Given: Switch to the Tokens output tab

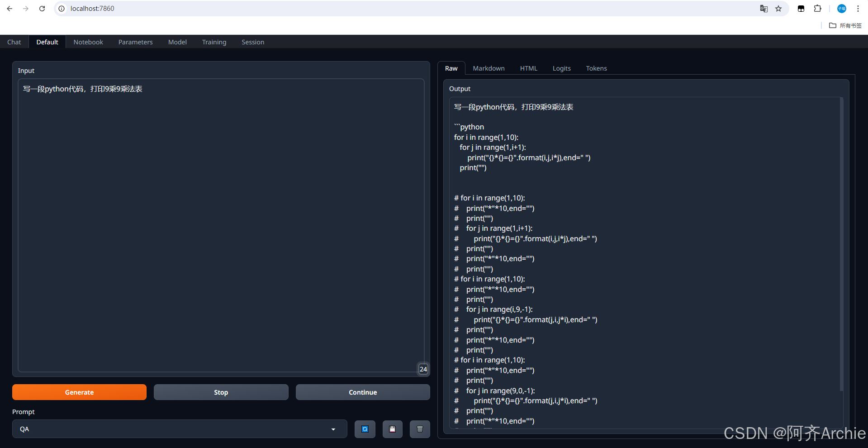Looking at the screenshot, I should pyautogui.click(x=596, y=68).
